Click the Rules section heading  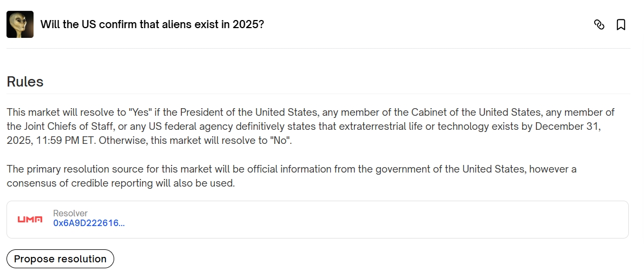pos(25,82)
